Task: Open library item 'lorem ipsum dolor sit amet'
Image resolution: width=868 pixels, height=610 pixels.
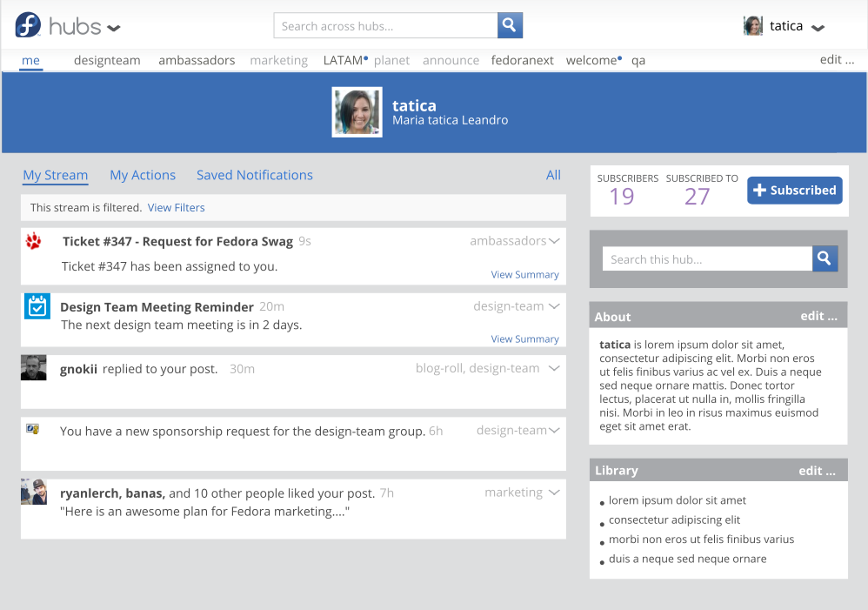Action: click(677, 500)
